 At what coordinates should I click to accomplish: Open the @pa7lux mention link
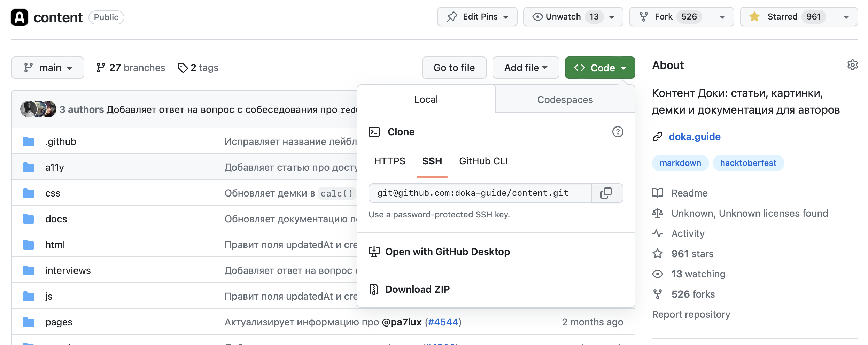pyautogui.click(x=402, y=322)
